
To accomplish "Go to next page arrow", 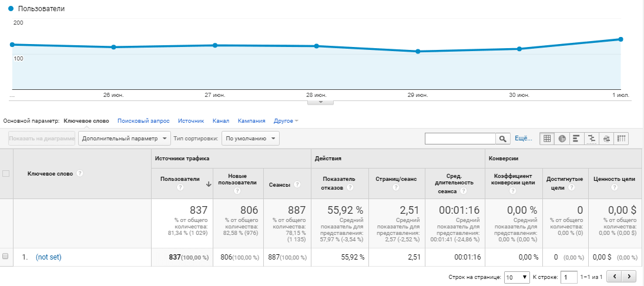I will [x=628, y=277].
